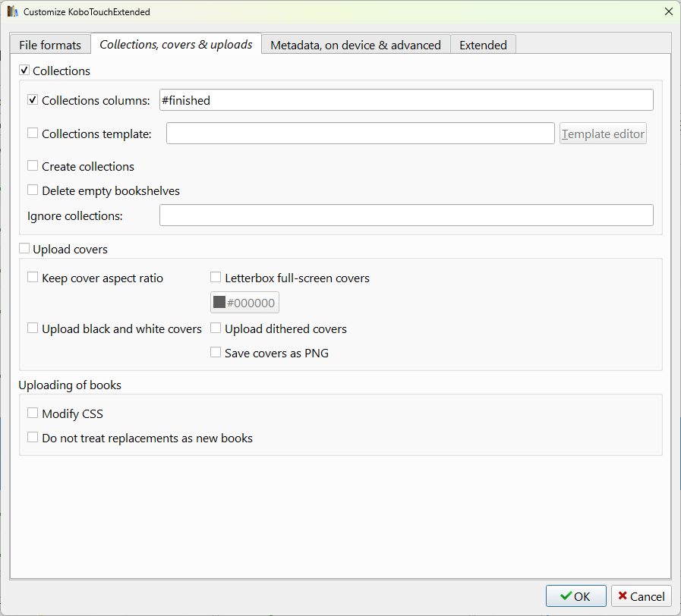Image resolution: width=681 pixels, height=616 pixels.
Task: Click the #000000 letterbox color swatch
Action: click(x=244, y=303)
